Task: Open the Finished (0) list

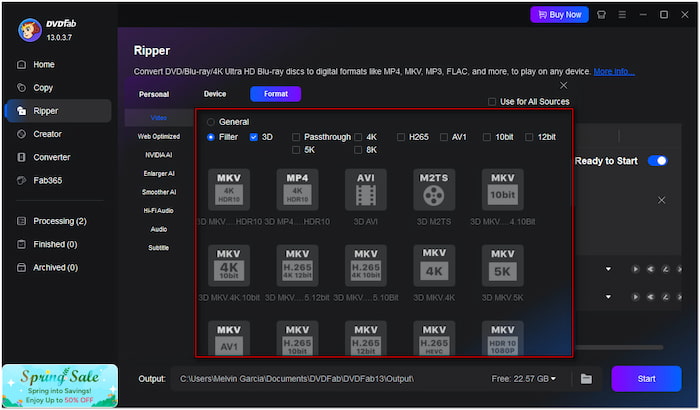Action: (x=58, y=244)
